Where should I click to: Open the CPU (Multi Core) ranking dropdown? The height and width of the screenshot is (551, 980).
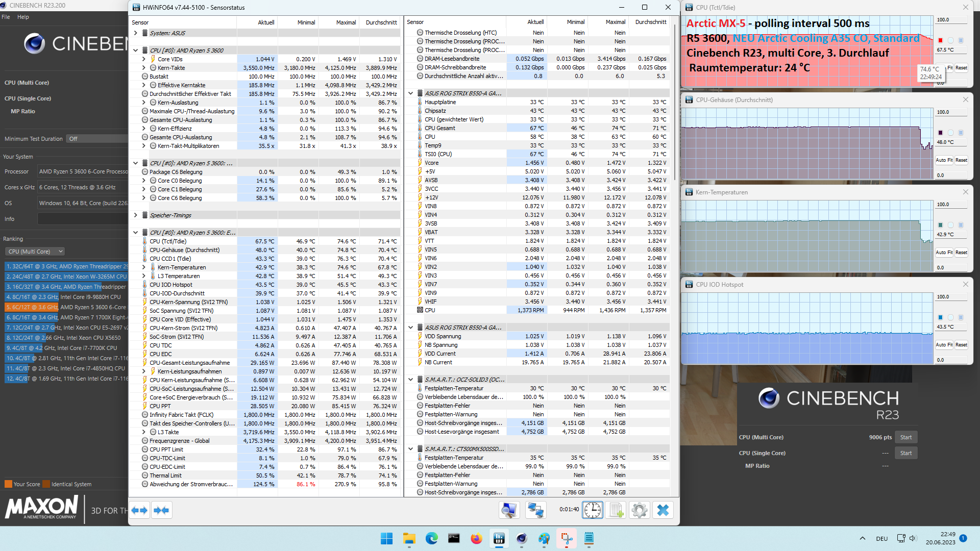pyautogui.click(x=35, y=252)
